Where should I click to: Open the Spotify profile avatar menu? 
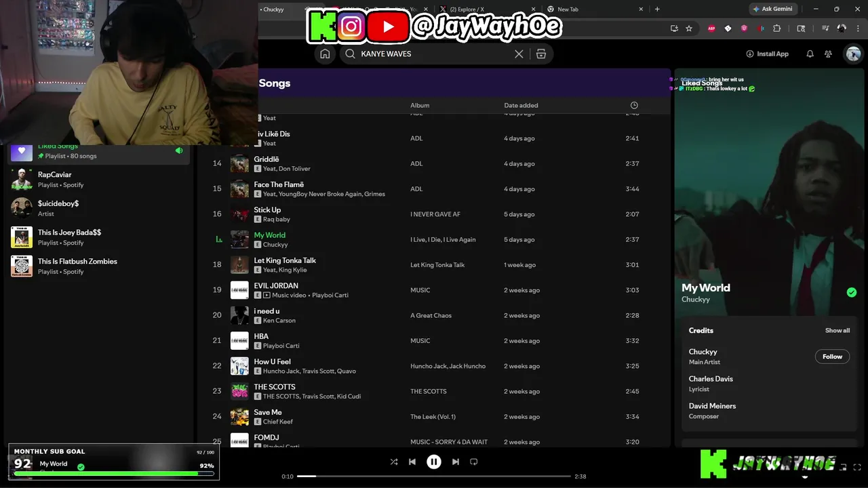click(x=853, y=54)
